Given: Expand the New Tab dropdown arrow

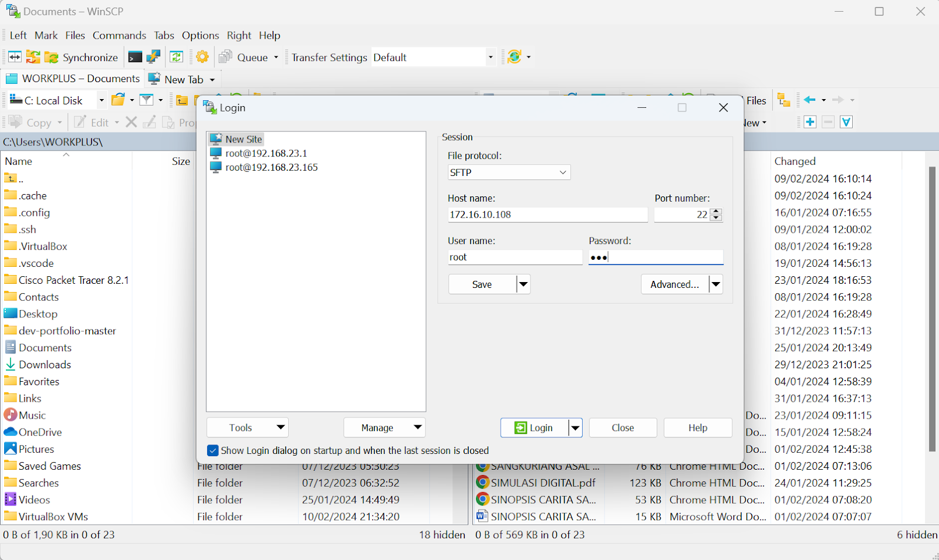Looking at the screenshot, I should coord(212,80).
